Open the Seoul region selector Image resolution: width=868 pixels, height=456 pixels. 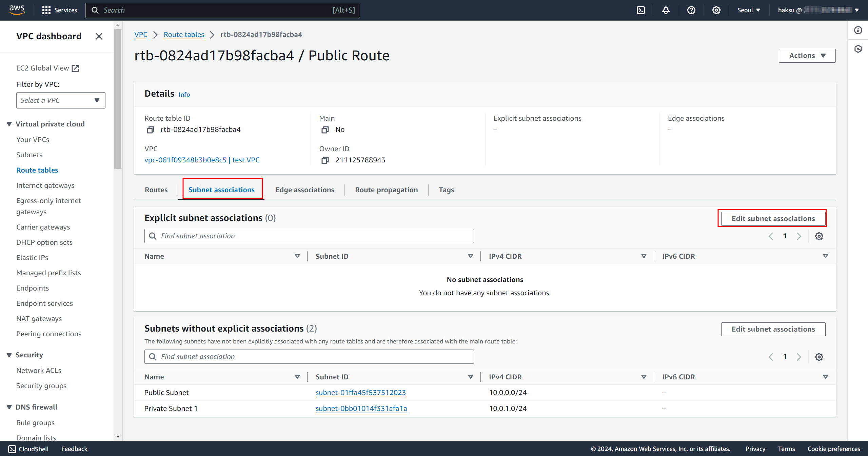(x=748, y=10)
